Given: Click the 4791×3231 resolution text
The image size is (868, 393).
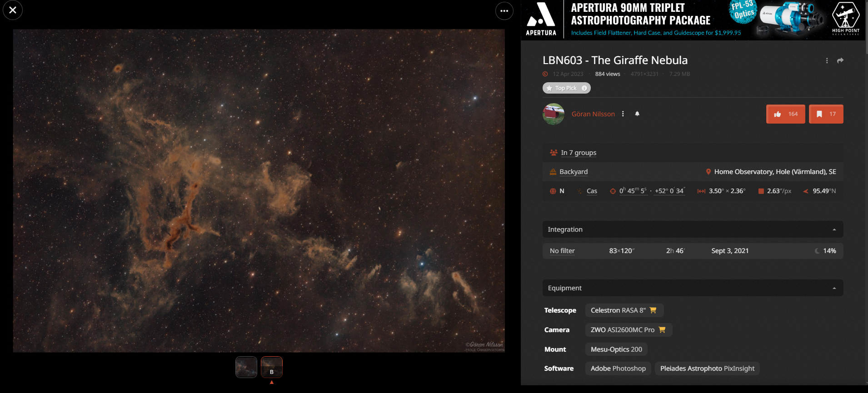Looking at the screenshot, I should (x=644, y=74).
